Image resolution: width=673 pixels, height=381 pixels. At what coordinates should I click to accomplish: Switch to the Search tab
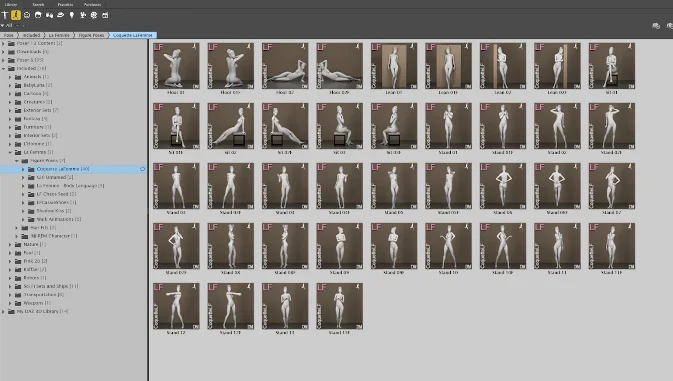pyautogui.click(x=38, y=4)
